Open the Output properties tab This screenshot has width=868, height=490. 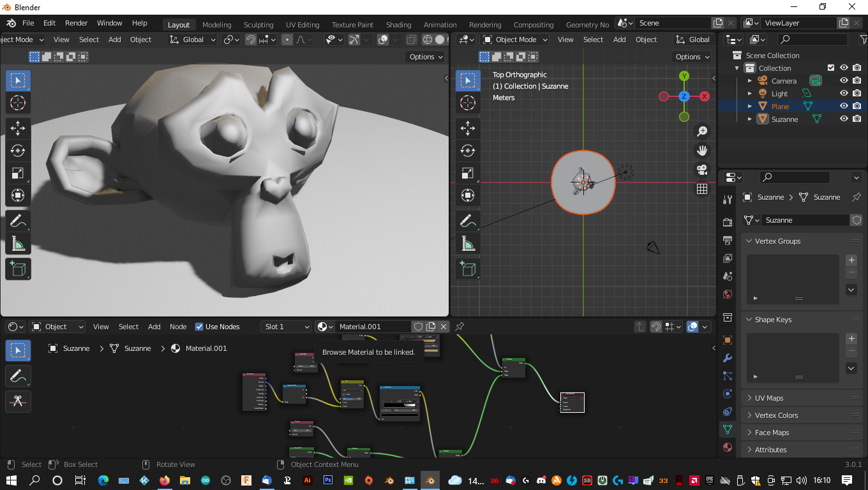pos(728,240)
